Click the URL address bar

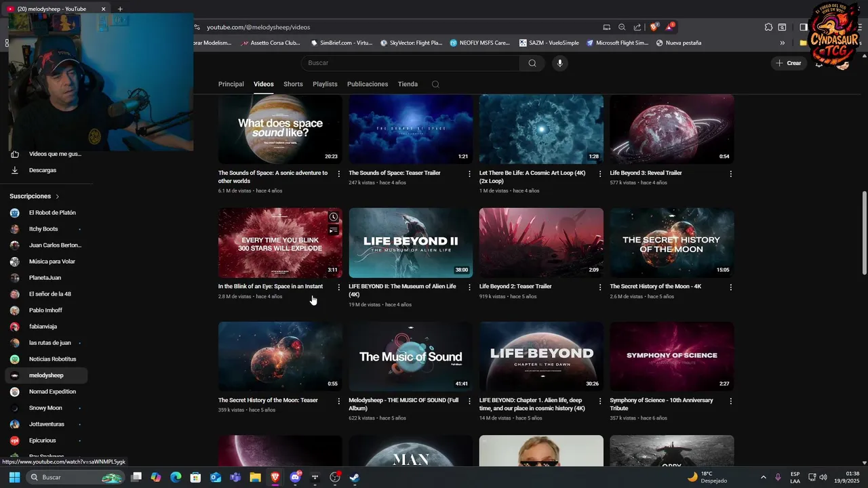click(x=393, y=27)
